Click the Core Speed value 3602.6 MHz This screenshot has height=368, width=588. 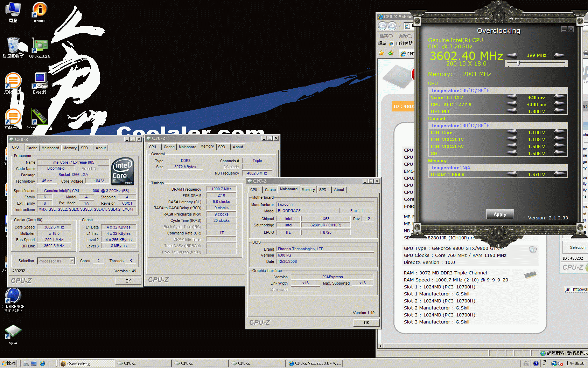tap(54, 227)
